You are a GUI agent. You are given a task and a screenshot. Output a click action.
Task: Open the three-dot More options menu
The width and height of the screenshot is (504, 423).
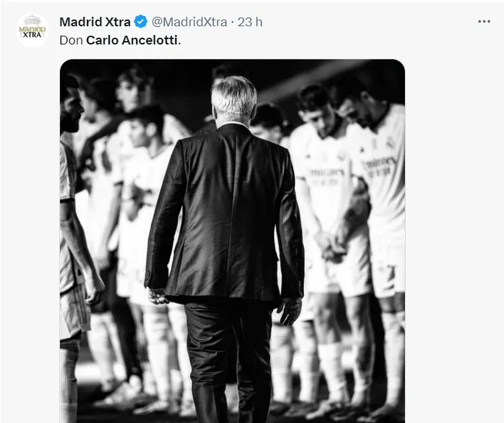484,22
